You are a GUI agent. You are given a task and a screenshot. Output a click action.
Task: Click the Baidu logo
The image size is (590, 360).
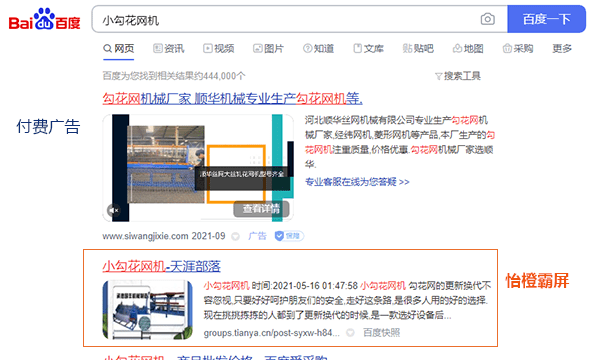(44, 19)
